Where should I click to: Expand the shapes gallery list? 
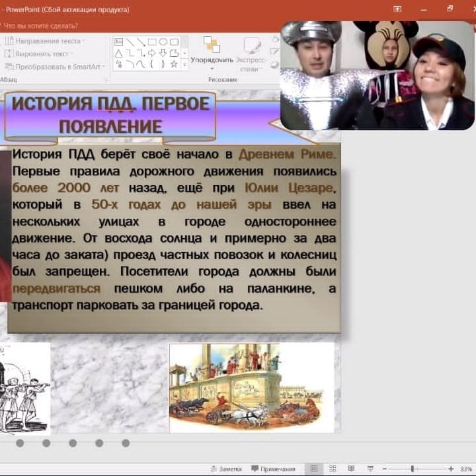pos(184,64)
